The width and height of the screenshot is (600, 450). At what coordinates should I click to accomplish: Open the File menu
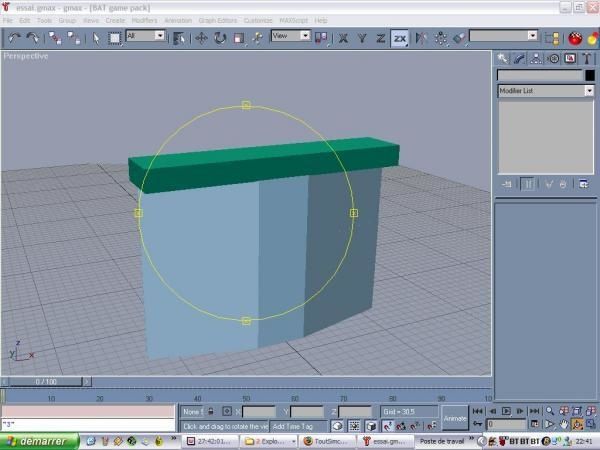[8, 20]
